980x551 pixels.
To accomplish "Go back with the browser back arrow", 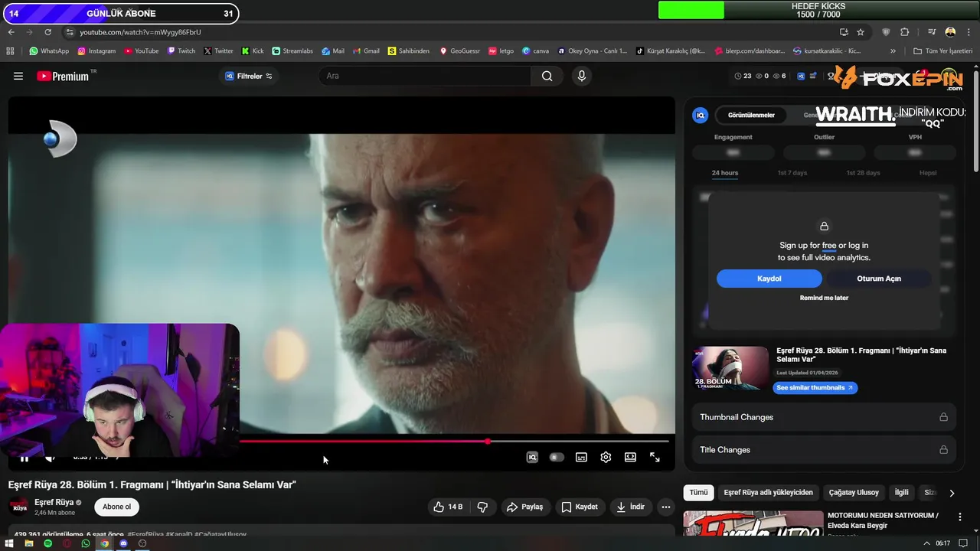I will pyautogui.click(x=11, y=32).
